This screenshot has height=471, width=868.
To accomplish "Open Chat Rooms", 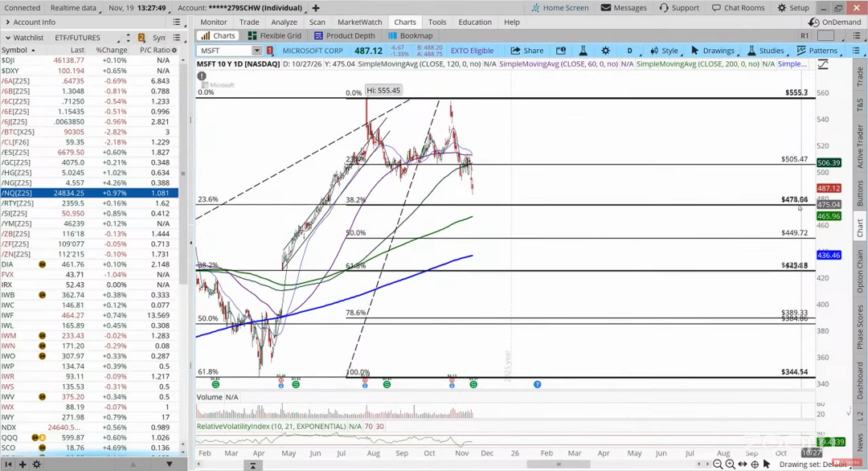I will [738, 8].
